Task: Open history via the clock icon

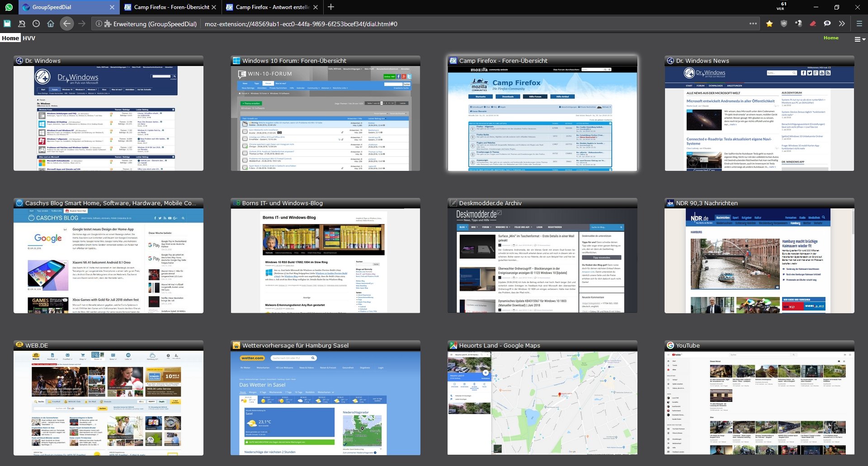Action: coord(36,24)
